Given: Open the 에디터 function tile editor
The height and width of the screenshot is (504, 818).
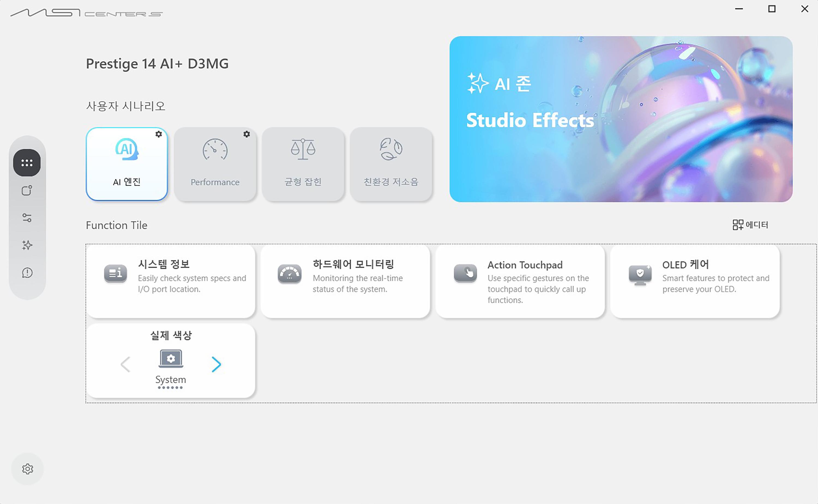Looking at the screenshot, I should pyautogui.click(x=750, y=225).
